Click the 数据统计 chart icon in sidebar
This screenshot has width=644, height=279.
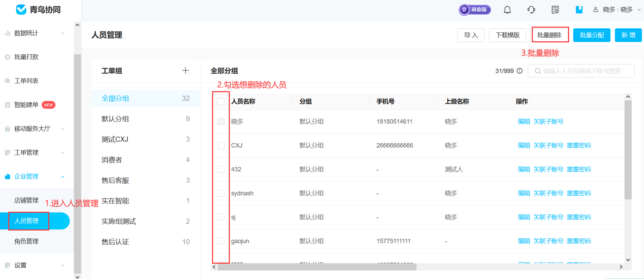[x=8, y=33]
